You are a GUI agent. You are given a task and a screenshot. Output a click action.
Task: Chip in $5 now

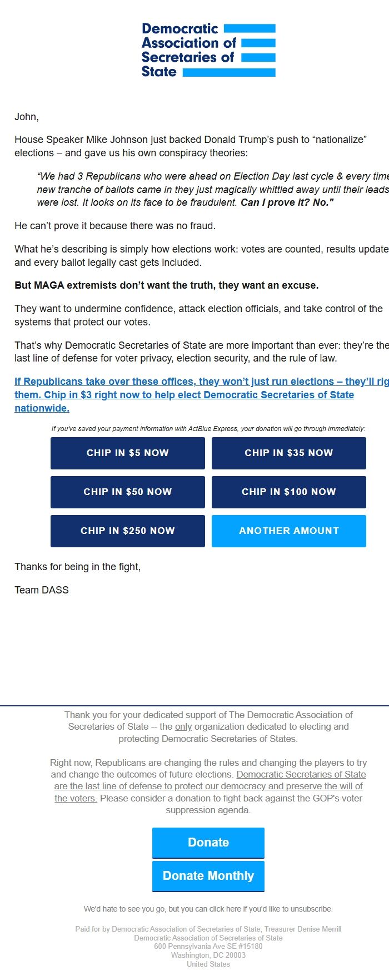[127, 453]
